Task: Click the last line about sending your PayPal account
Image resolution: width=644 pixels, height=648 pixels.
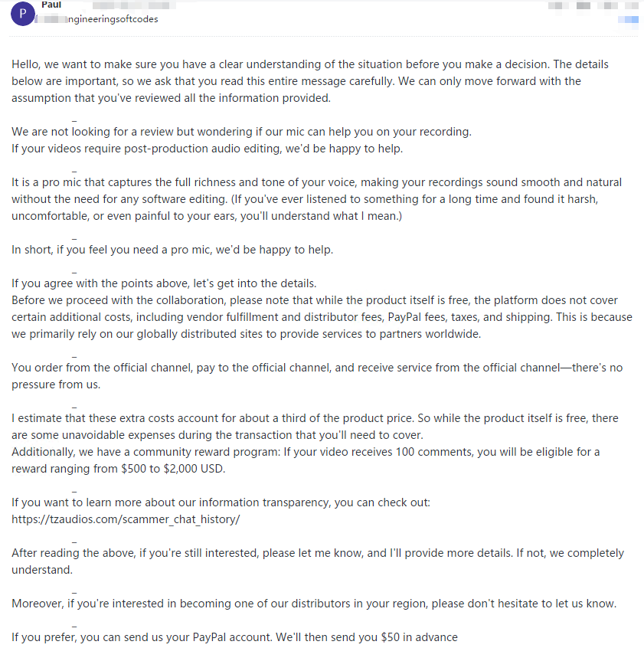Action: 234,637
